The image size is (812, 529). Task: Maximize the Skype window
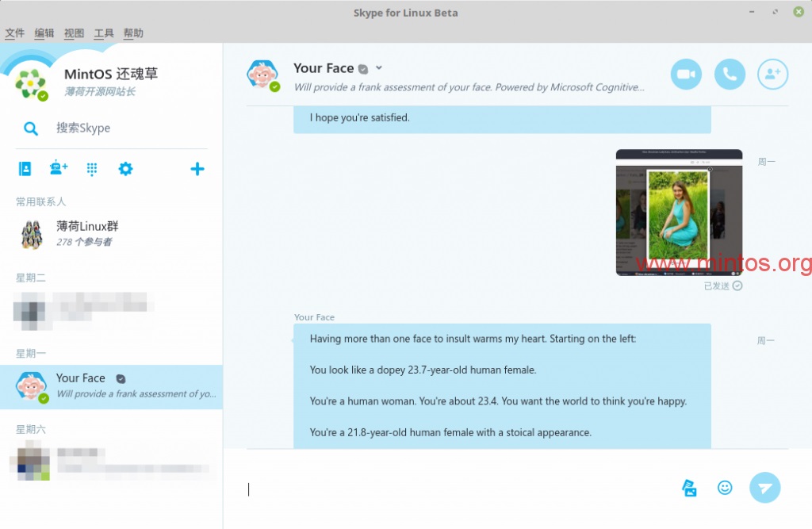776,12
